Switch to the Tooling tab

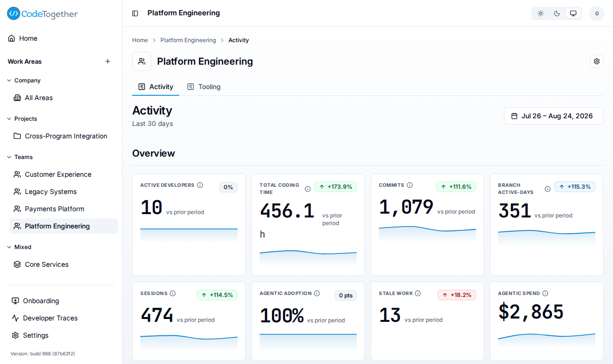click(204, 87)
